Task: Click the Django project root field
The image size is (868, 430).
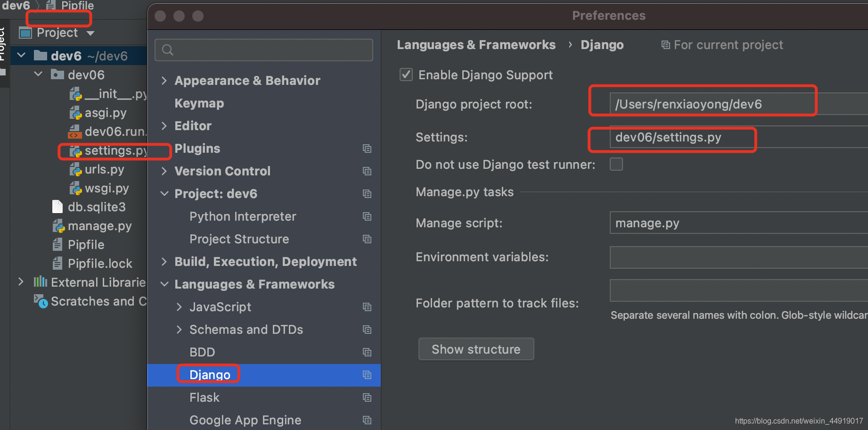Action: click(738, 104)
